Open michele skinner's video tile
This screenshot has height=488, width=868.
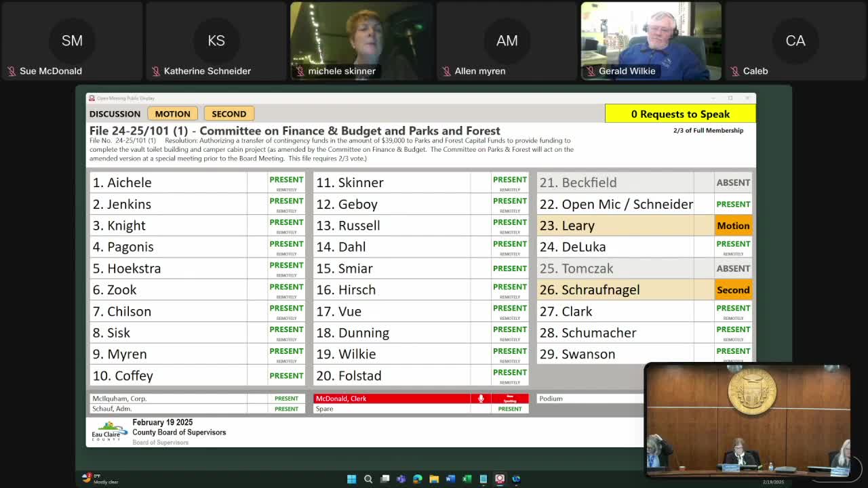click(x=361, y=41)
